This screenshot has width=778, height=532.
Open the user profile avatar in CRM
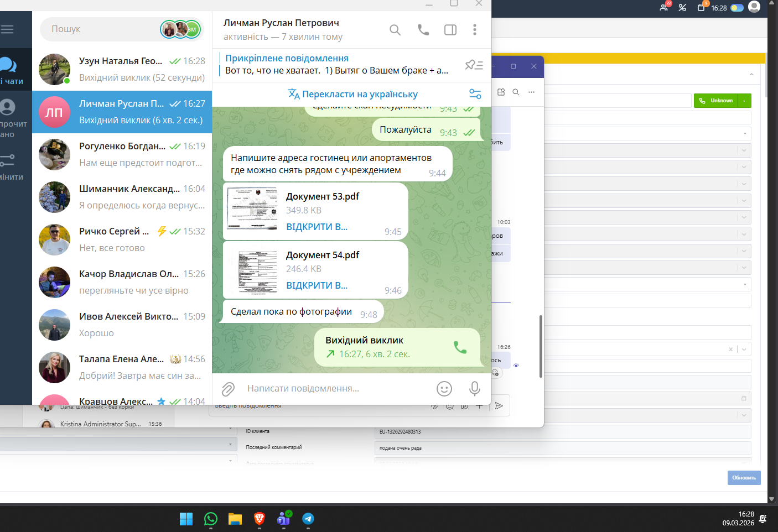coord(754,7)
